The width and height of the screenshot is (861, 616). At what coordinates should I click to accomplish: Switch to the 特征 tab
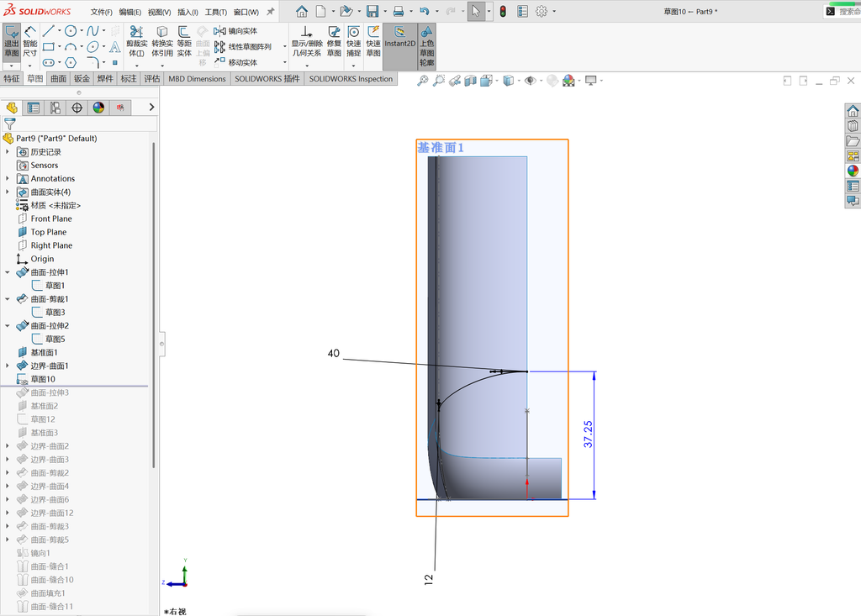tap(12, 78)
